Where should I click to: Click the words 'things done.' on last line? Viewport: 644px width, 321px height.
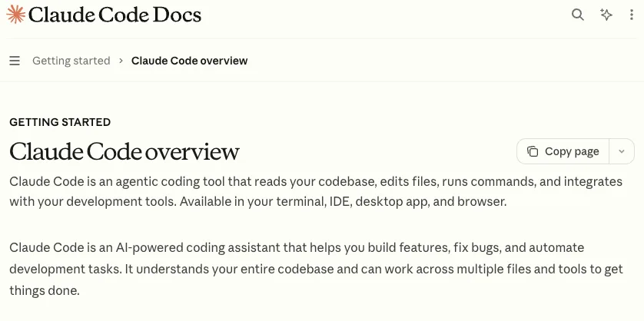(45, 291)
